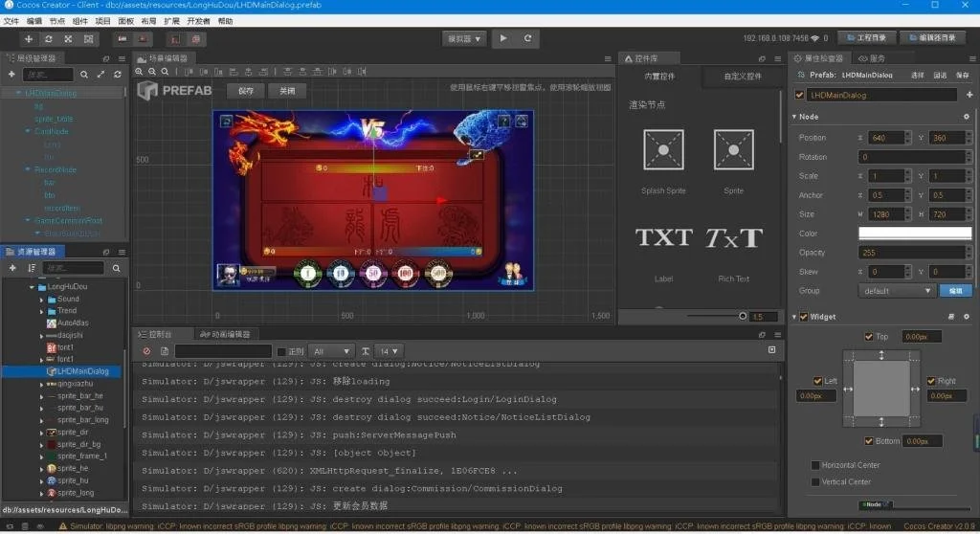Viewport: 980px width, 534px height.
Task: Select the scale transform tool
Action: [x=68, y=39]
